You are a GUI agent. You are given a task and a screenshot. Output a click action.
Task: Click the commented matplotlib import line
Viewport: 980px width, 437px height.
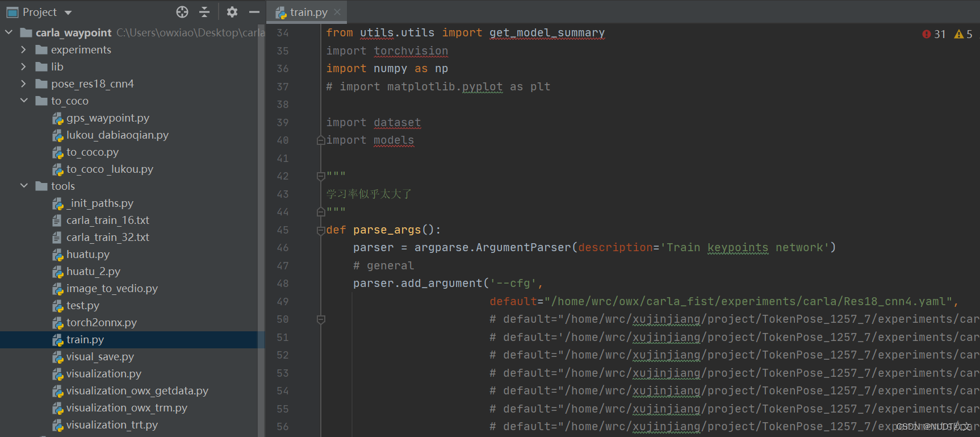[438, 87]
